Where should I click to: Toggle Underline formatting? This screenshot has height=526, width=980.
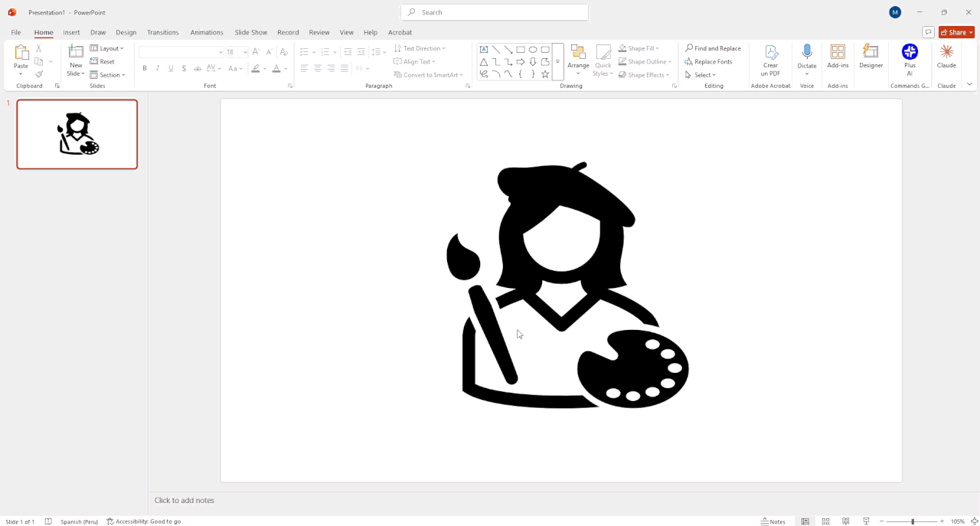click(x=171, y=68)
